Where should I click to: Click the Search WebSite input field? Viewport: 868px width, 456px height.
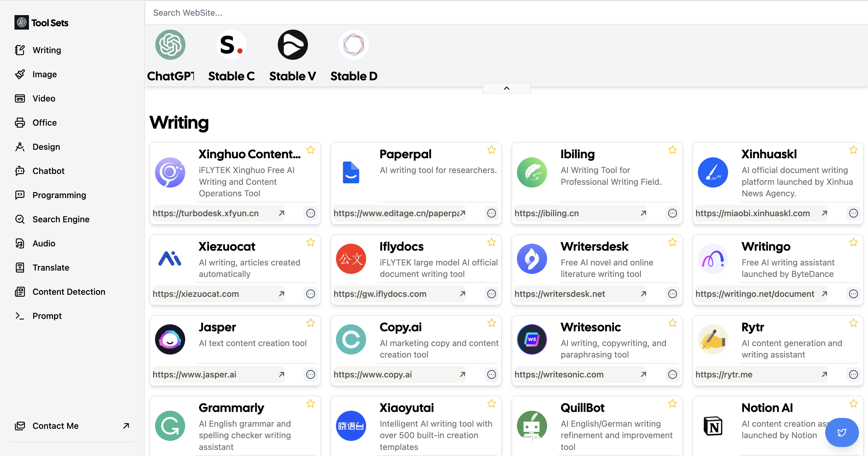tap(303, 12)
